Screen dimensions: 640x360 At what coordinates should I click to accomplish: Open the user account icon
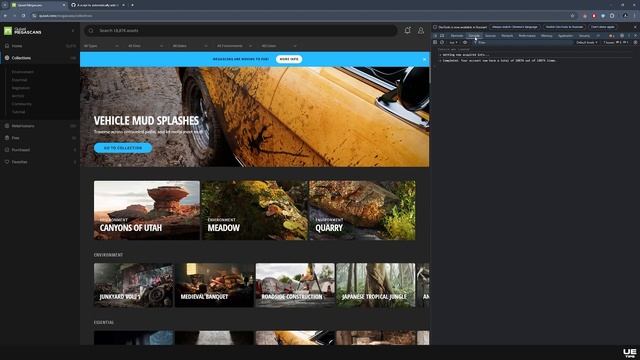(x=421, y=31)
